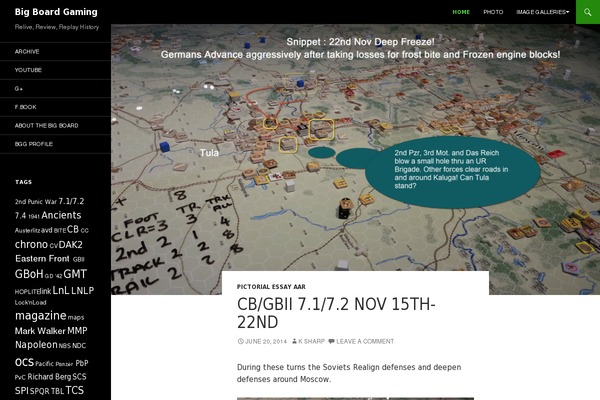The width and height of the screenshot is (600, 400).
Task: Open the search magnifier icon
Action: (588, 12)
